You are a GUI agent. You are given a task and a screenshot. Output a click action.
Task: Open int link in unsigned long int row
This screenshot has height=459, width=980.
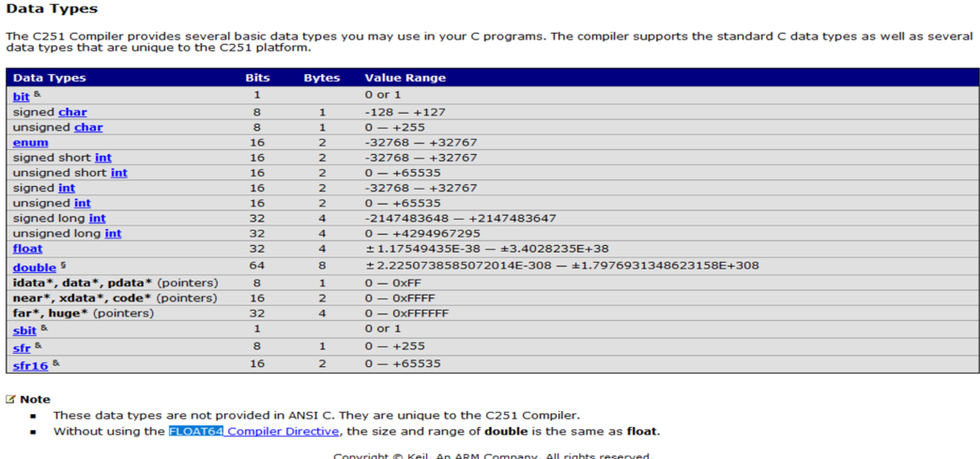point(113,233)
